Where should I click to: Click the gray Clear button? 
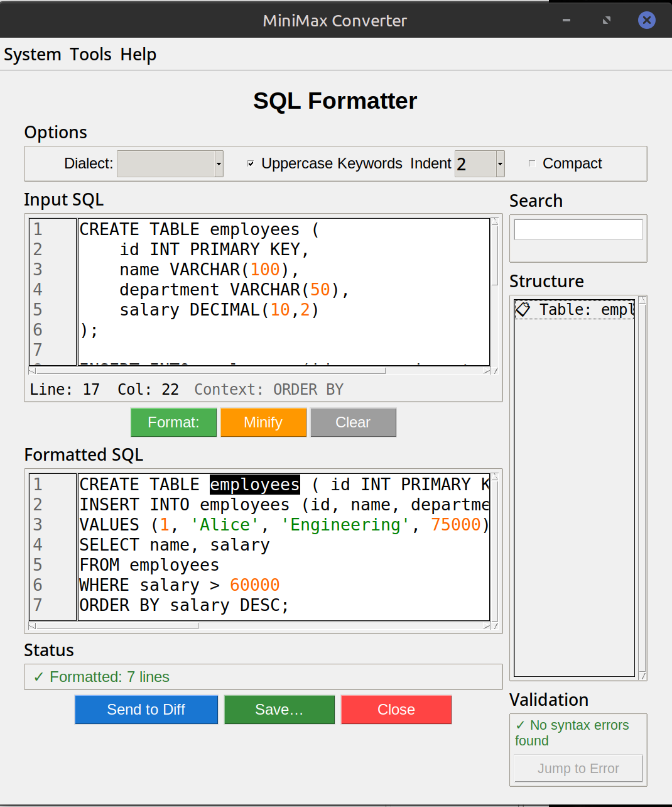(x=353, y=422)
